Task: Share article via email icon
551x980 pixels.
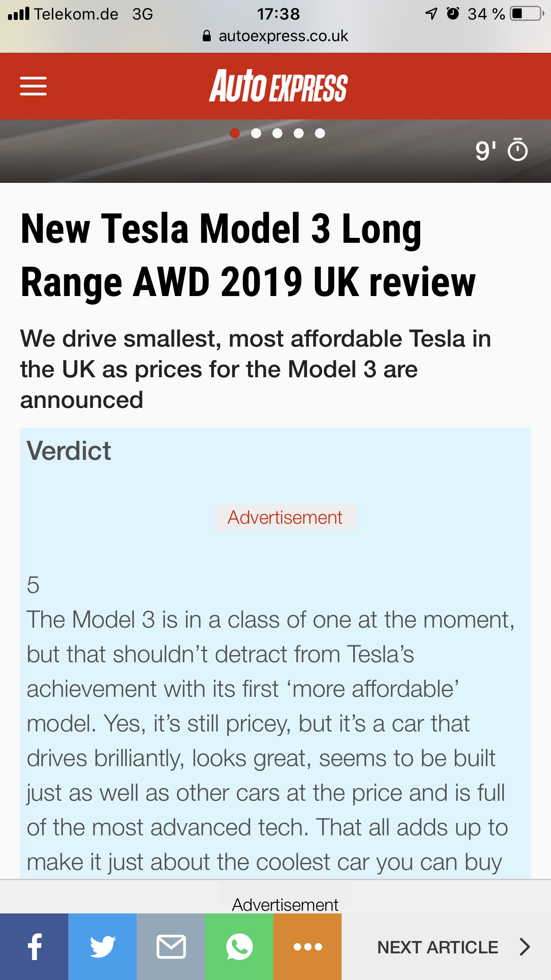Action: point(171,947)
